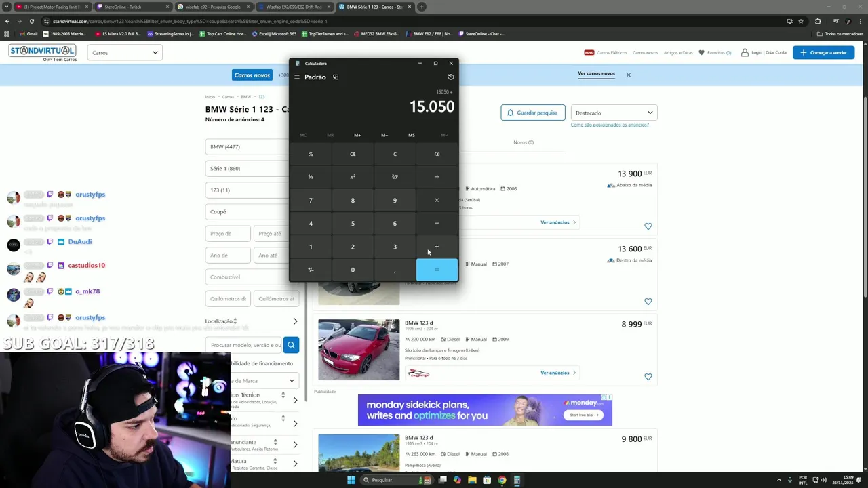Image resolution: width=868 pixels, height=488 pixels.
Task: Open the Carros Elétricos link
Action: pos(612,52)
